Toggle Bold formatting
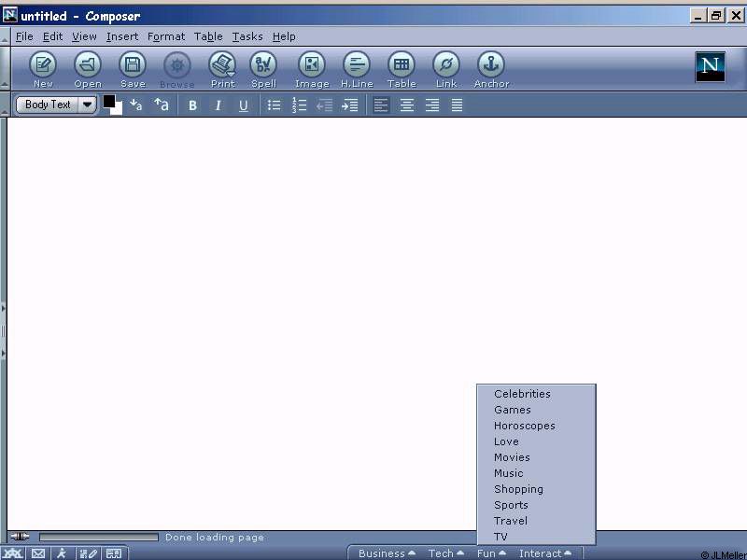 point(192,105)
